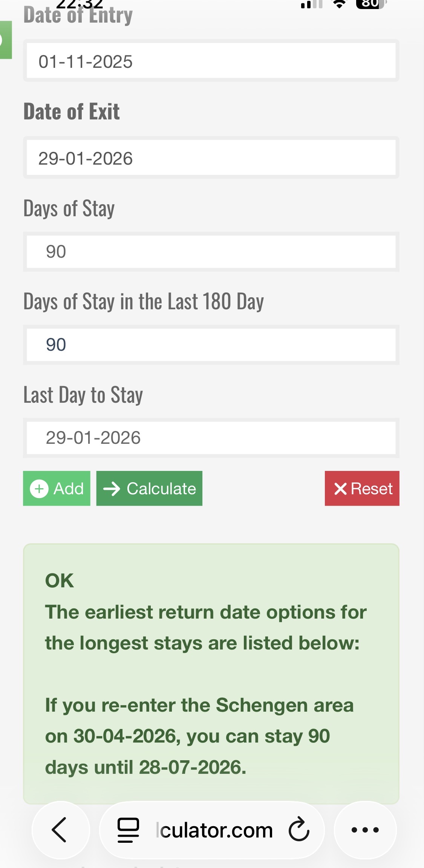Tap the browser back arrow
Screen dimensions: 424x868
[60, 830]
